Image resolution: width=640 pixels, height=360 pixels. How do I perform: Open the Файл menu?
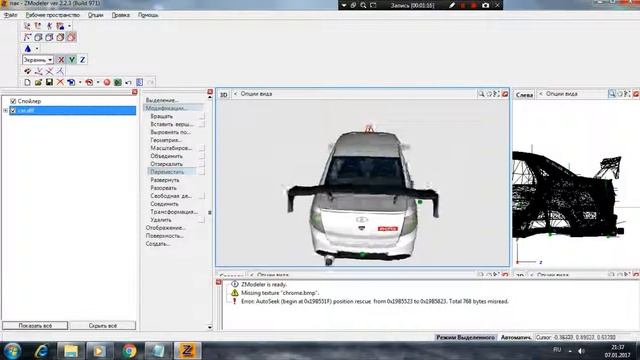[11, 15]
